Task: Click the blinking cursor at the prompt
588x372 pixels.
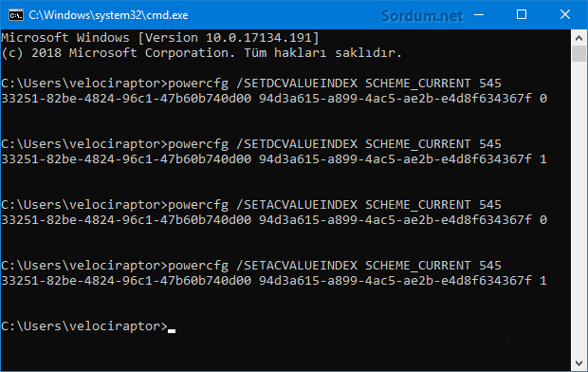Action: pyautogui.click(x=172, y=330)
